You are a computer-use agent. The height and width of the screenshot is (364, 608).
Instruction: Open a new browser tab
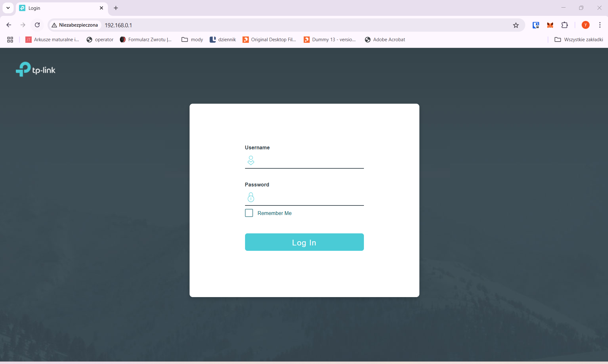[x=116, y=8]
